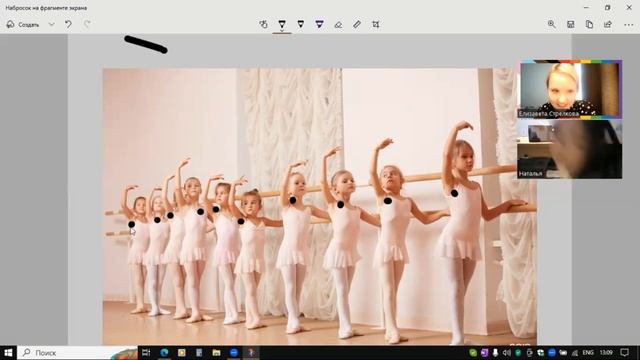The image size is (640, 360).
Task: Click the microphone tray icon
Action: [x=495, y=353]
